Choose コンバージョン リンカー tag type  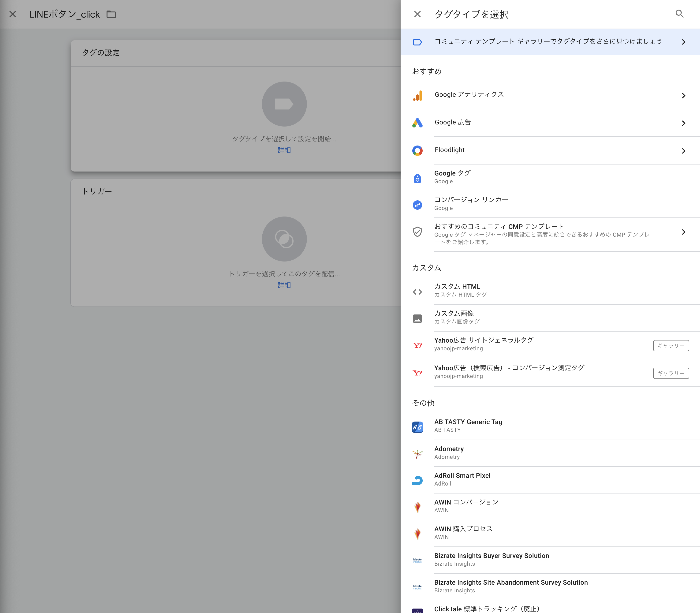pyautogui.click(x=550, y=204)
